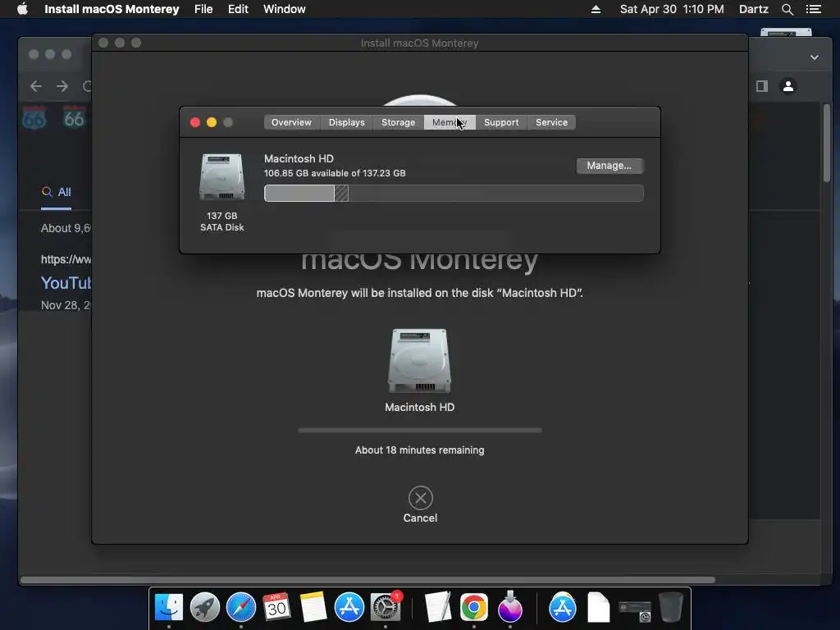Open the Support tab
The height and width of the screenshot is (630, 840).
[x=501, y=122]
